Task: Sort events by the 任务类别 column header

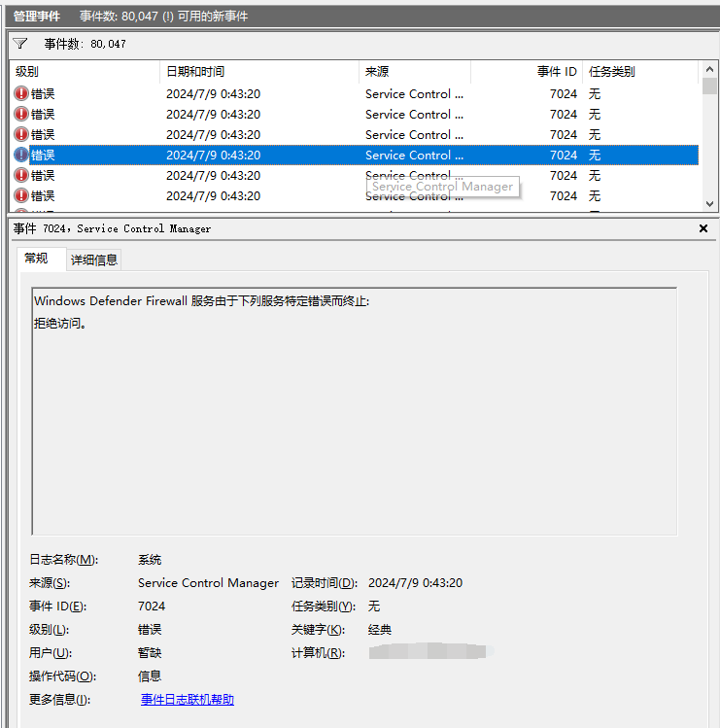Action: click(x=640, y=72)
